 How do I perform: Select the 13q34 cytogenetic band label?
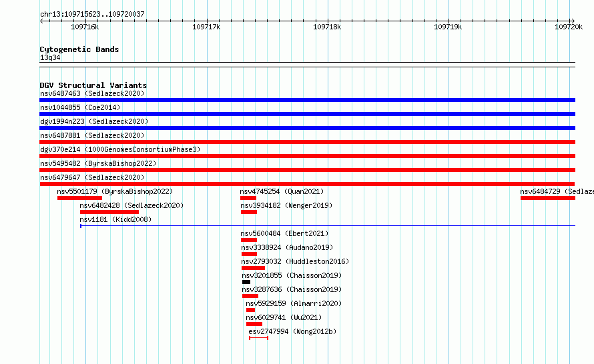(x=50, y=57)
